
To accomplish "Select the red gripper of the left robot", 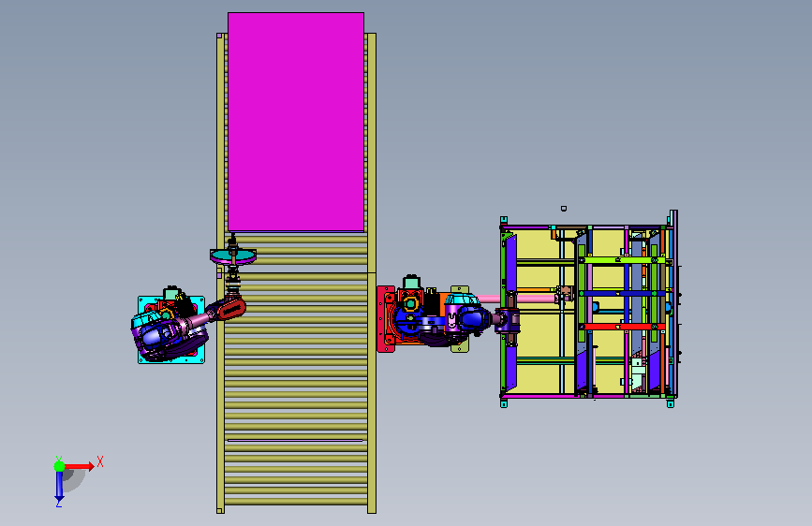I will click(231, 309).
